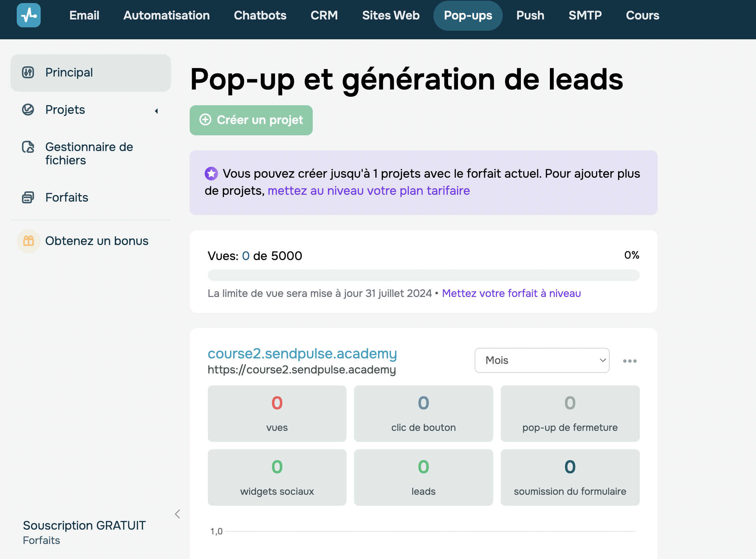Collapse the Projets sidebar entry
This screenshot has height=559, width=756.
click(157, 111)
